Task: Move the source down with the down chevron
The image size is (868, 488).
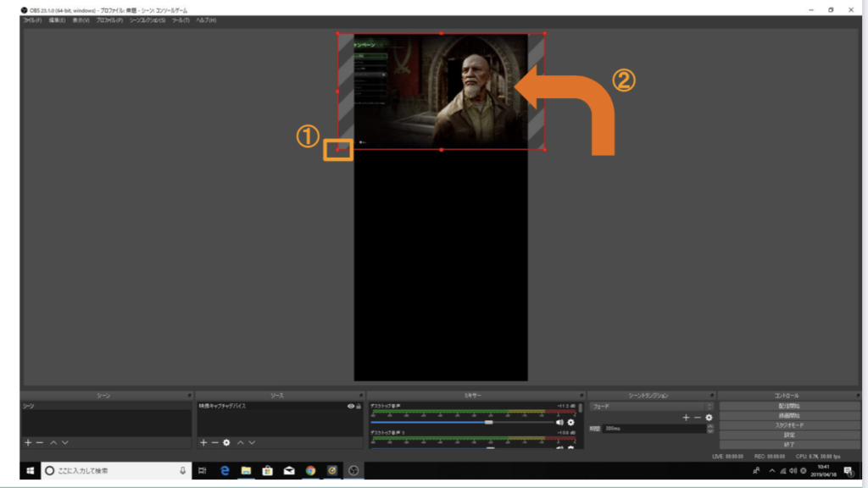Action: 252,443
